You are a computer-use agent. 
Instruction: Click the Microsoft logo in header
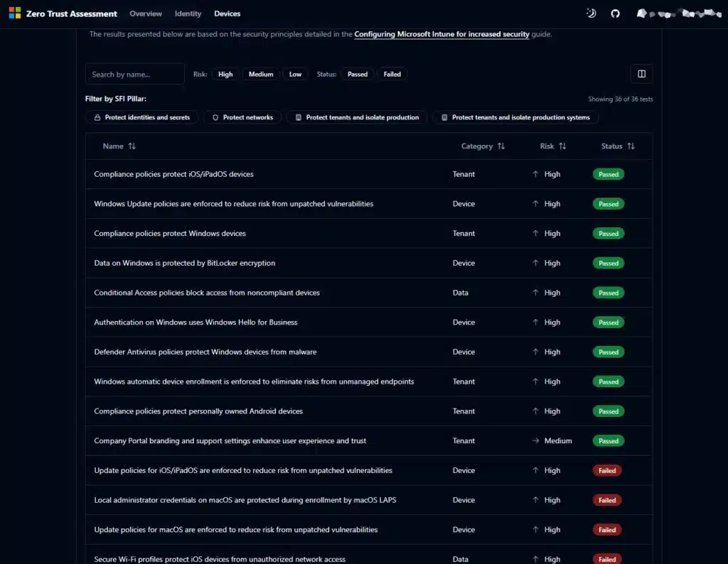tap(15, 13)
